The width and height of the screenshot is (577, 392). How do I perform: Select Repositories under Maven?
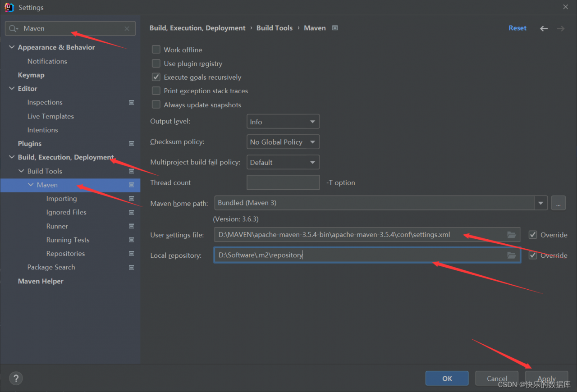click(x=65, y=253)
